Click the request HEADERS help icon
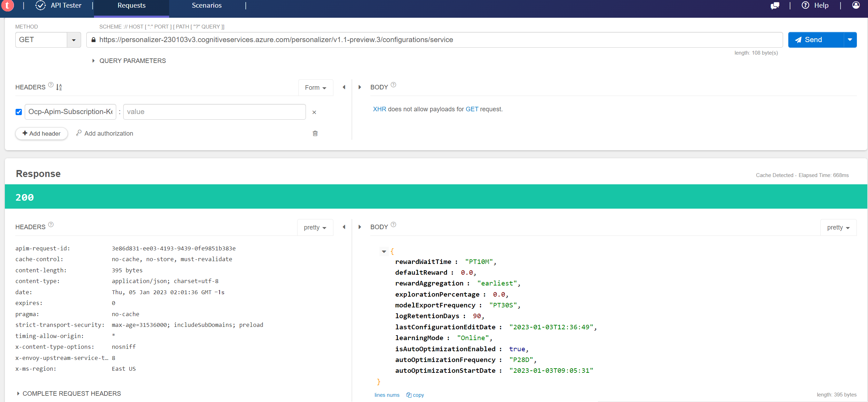 (51, 85)
